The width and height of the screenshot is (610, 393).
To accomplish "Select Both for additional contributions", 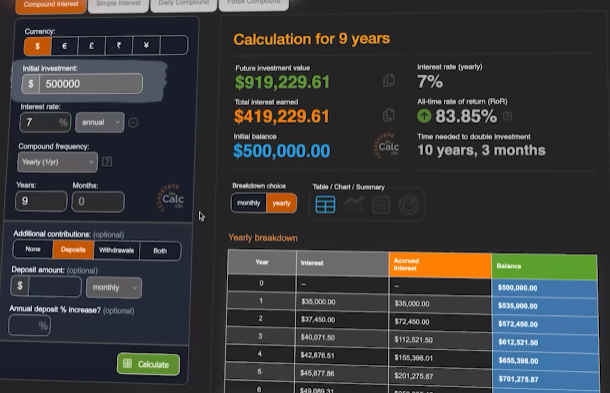I will (160, 251).
